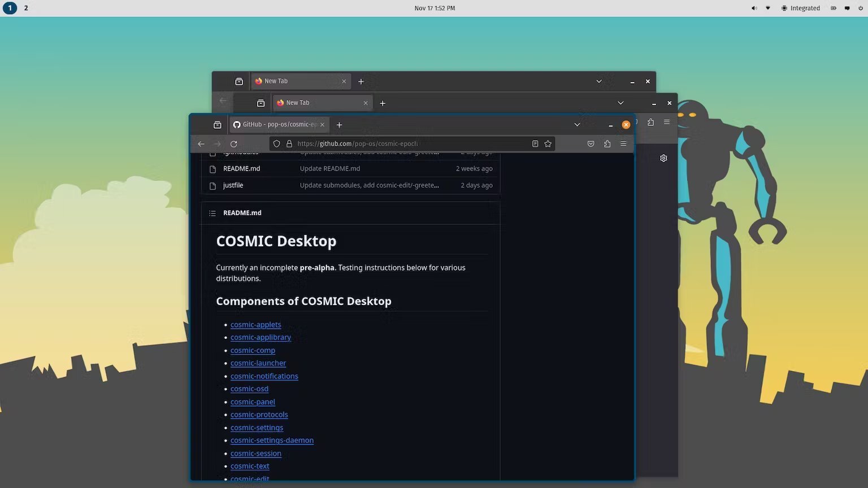This screenshot has height=488, width=868.
Task: Switch to workspace 2 in the top panel
Action: [26, 8]
